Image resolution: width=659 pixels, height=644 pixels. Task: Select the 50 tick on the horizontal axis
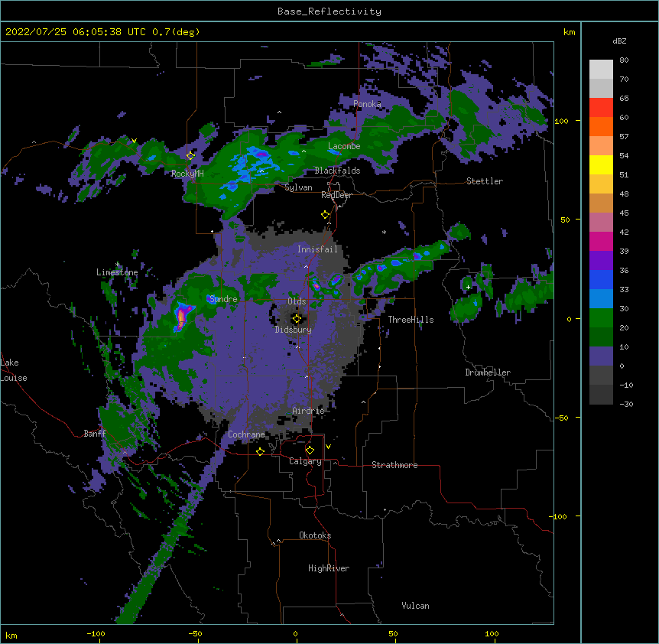393,633
